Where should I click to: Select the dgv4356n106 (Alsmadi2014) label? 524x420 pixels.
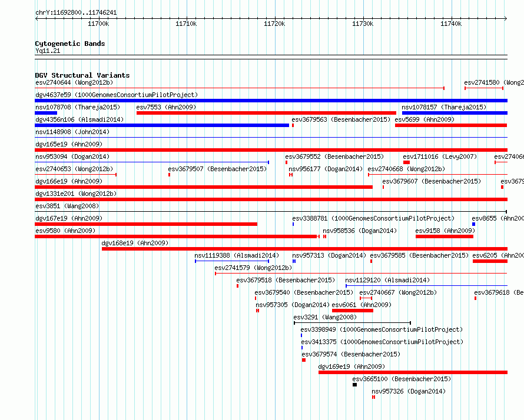point(79,119)
